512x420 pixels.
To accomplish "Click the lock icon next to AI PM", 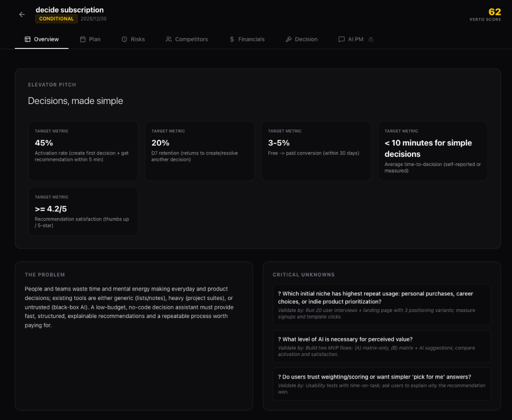I will [370, 39].
